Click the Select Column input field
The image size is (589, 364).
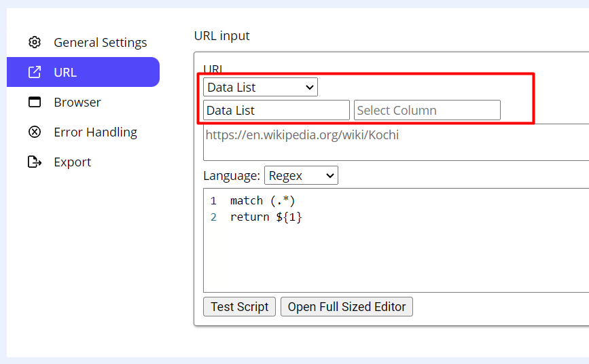[x=427, y=110]
